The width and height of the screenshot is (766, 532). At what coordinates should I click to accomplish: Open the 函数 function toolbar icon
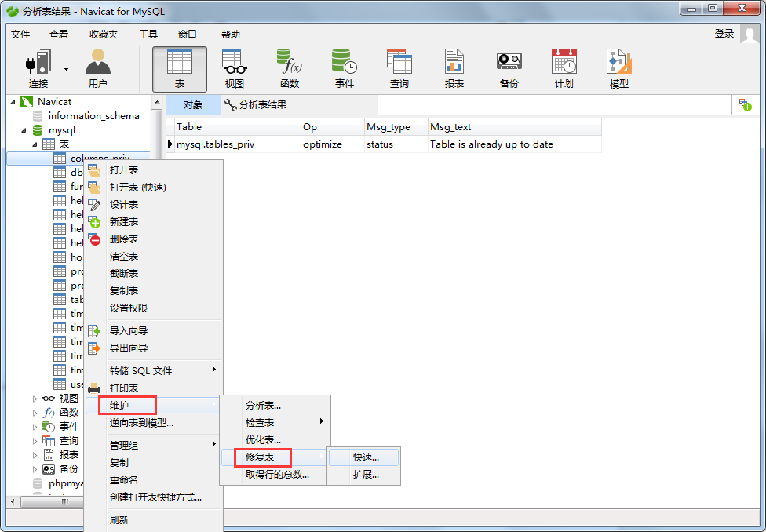290,68
